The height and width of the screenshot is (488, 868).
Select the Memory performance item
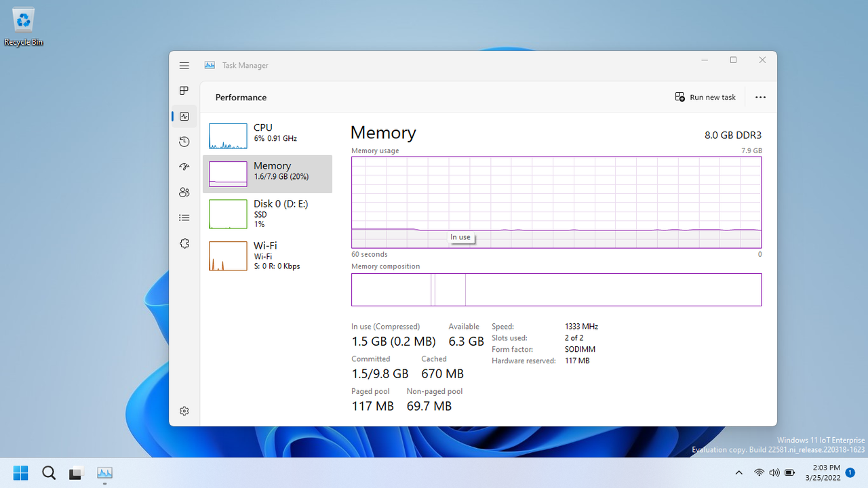[267, 174]
